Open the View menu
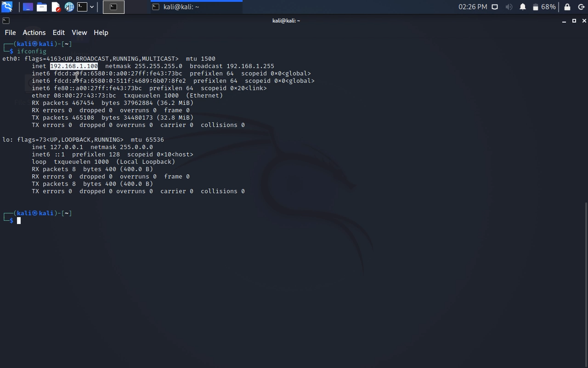The image size is (588, 368). click(x=79, y=33)
